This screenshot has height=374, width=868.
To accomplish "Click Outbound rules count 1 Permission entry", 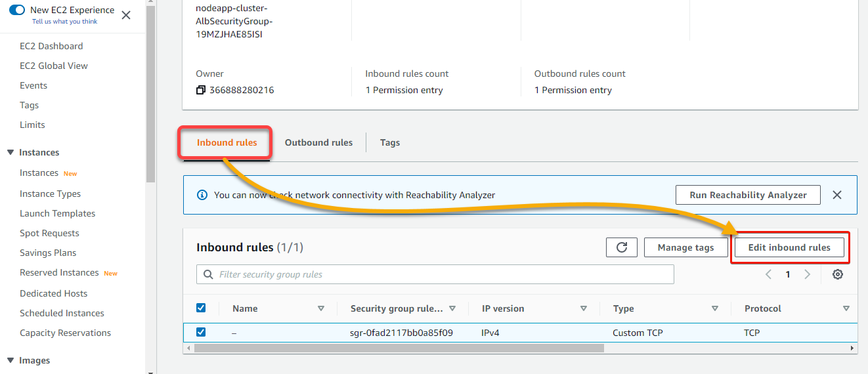I will click(x=573, y=90).
